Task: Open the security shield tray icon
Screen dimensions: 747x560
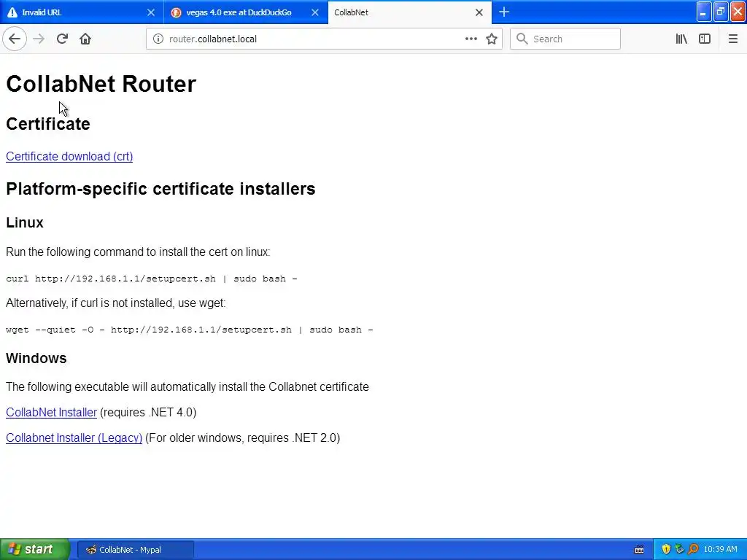Action: coord(666,550)
